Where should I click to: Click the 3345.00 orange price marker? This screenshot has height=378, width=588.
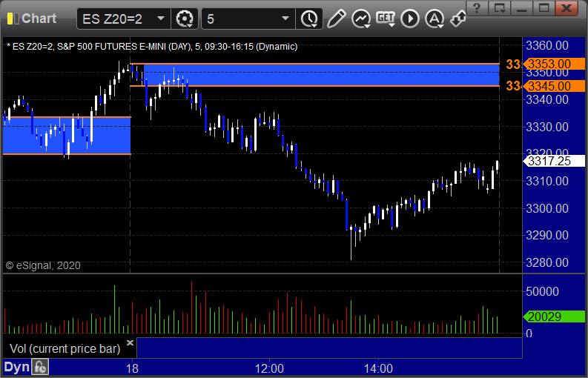point(553,86)
